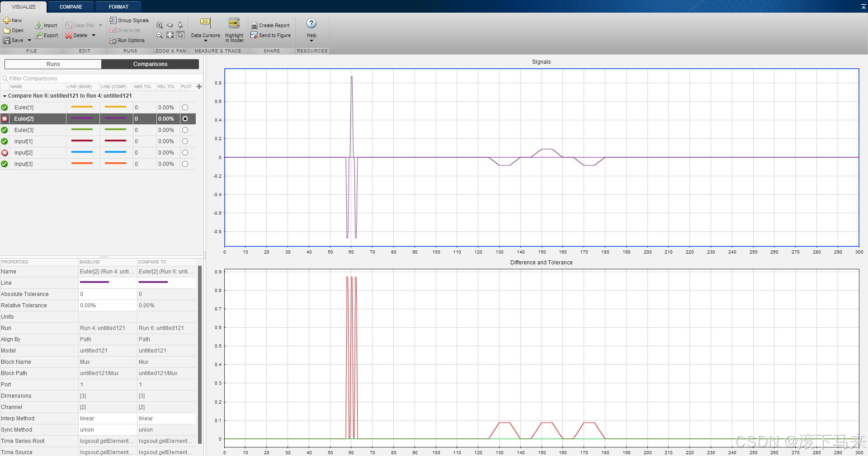
Task: Switch to the Runs tab
Action: (x=53, y=64)
